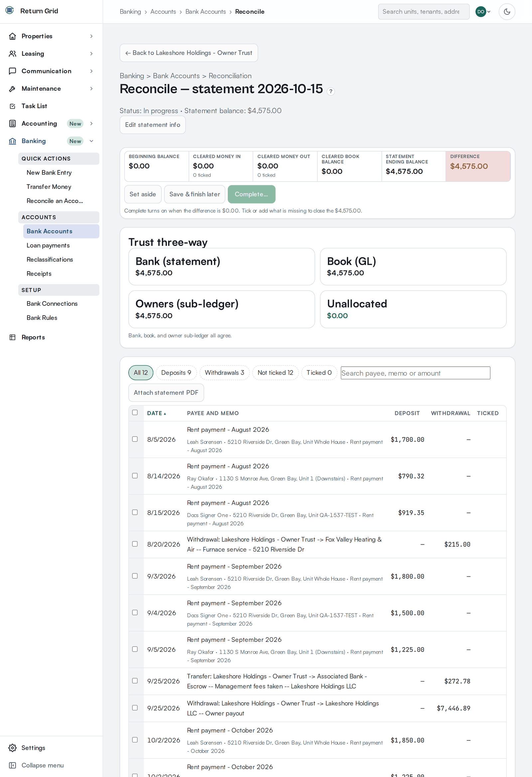
Task: Open Properties via its house icon
Action: pos(12,36)
